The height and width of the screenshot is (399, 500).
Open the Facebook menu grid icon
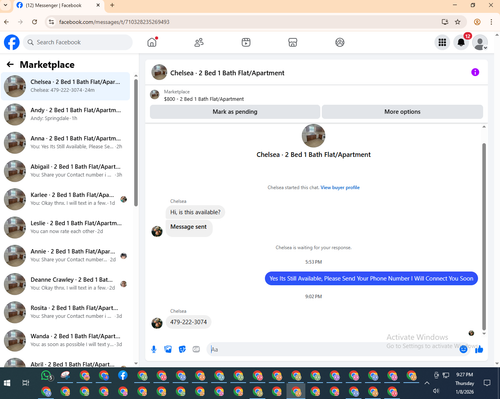coord(442,42)
